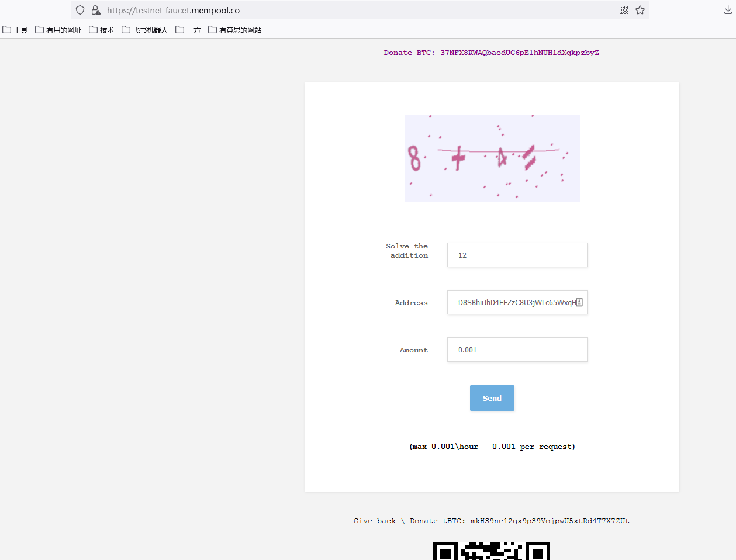Viewport: 736px width, 560px height.
Task: Click the Give back Donate tBTC address text
Action: tap(492, 521)
